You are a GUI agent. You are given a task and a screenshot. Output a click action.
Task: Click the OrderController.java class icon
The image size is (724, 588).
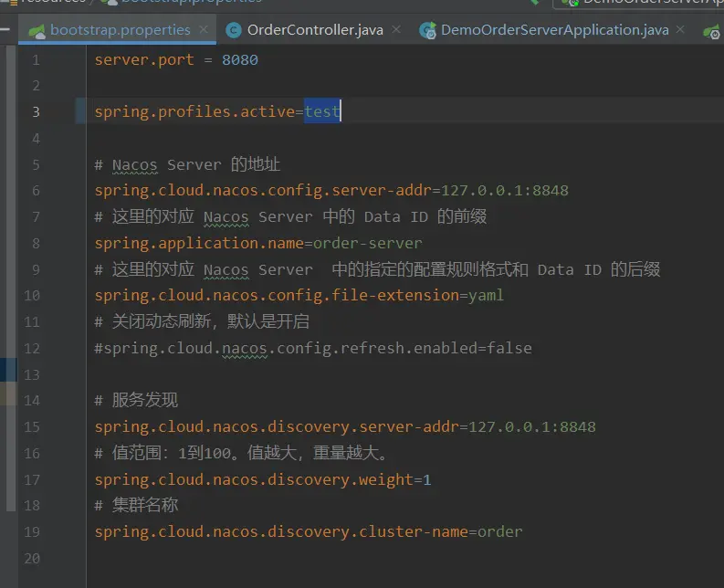(x=234, y=30)
